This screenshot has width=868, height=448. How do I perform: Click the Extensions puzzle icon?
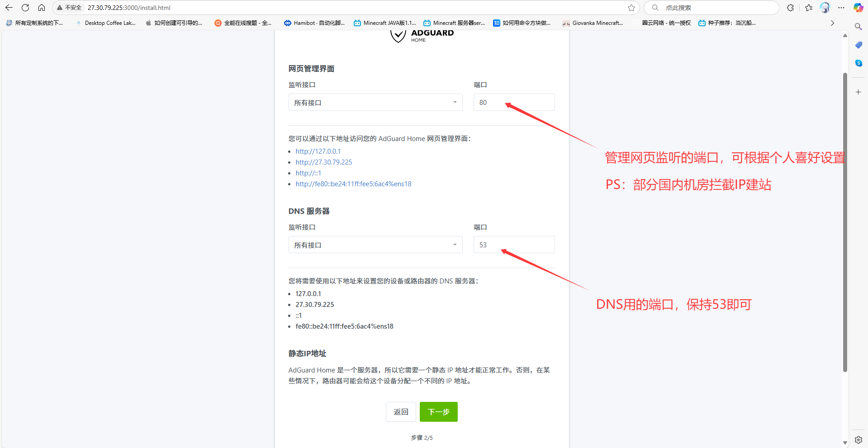790,8
